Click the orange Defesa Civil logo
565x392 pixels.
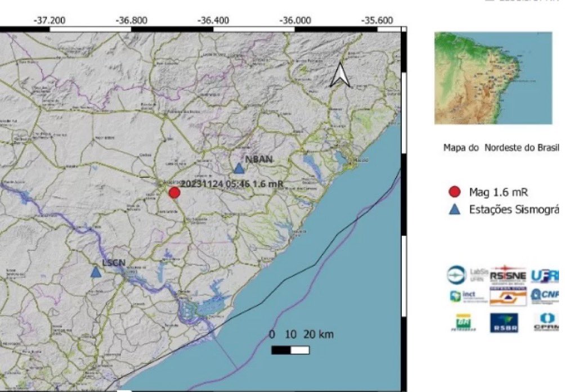point(508,296)
